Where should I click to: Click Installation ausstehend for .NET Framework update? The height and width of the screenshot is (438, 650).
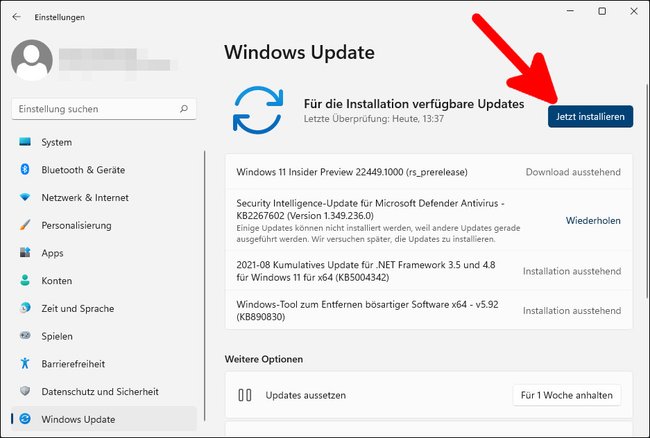[x=572, y=271]
